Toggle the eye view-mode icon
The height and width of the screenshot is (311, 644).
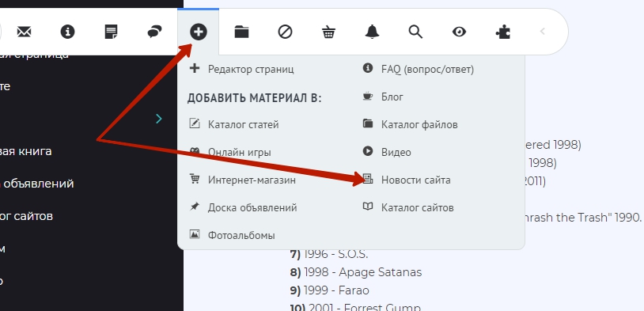[x=459, y=32]
